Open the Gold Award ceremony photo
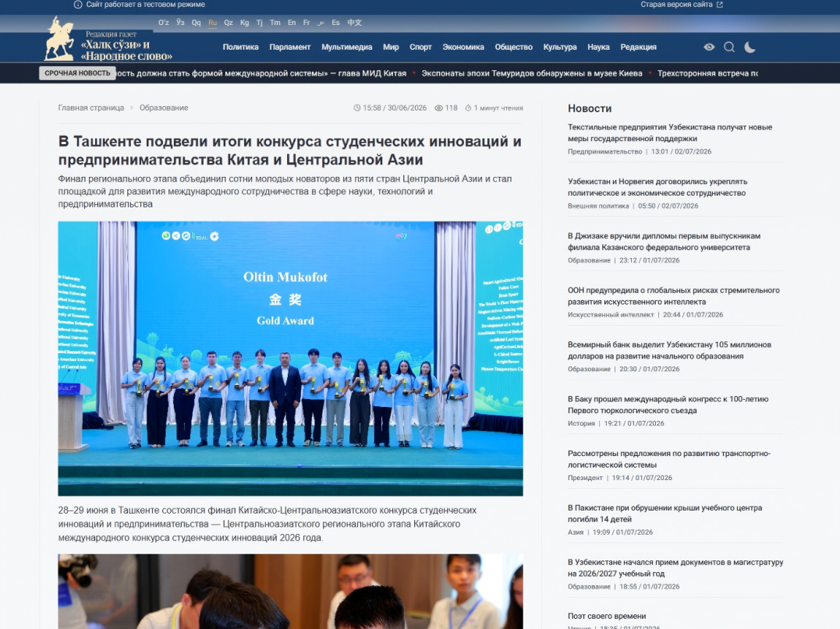This screenshot has width=840, height=629. coord(290,359)
